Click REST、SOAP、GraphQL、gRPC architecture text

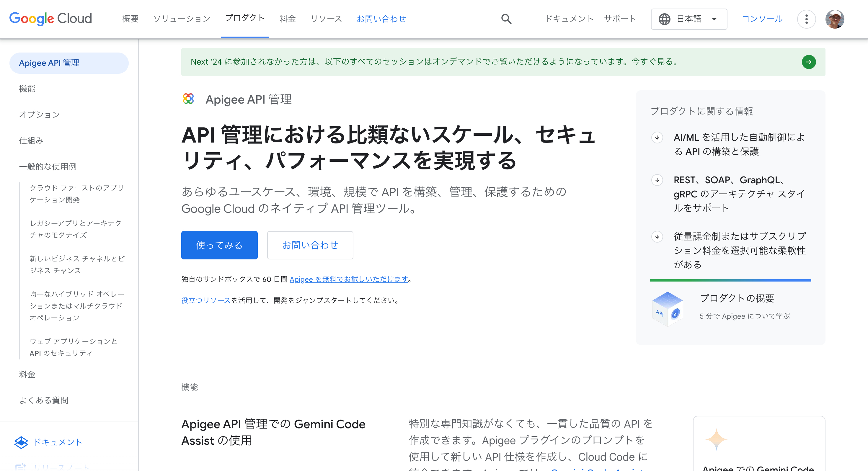pyautogui.click(x=739, y=194)
